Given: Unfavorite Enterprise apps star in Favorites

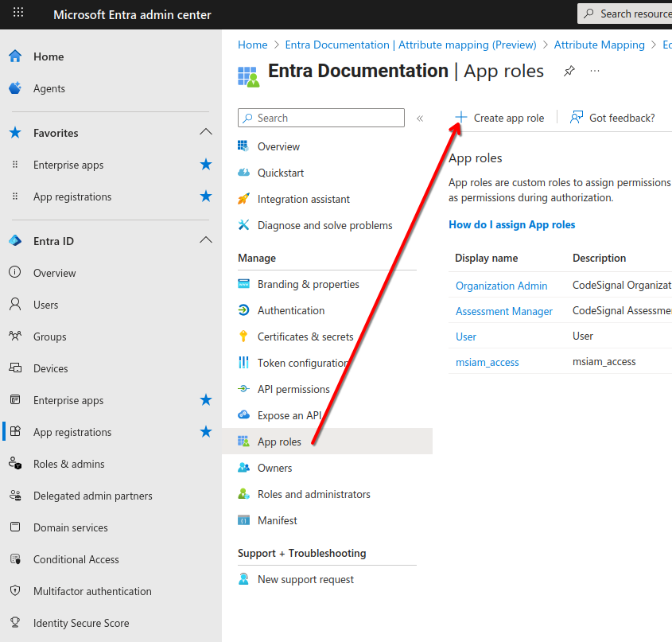Looking at the screenshot, I should pyautogui.click(x=206, y=165).
